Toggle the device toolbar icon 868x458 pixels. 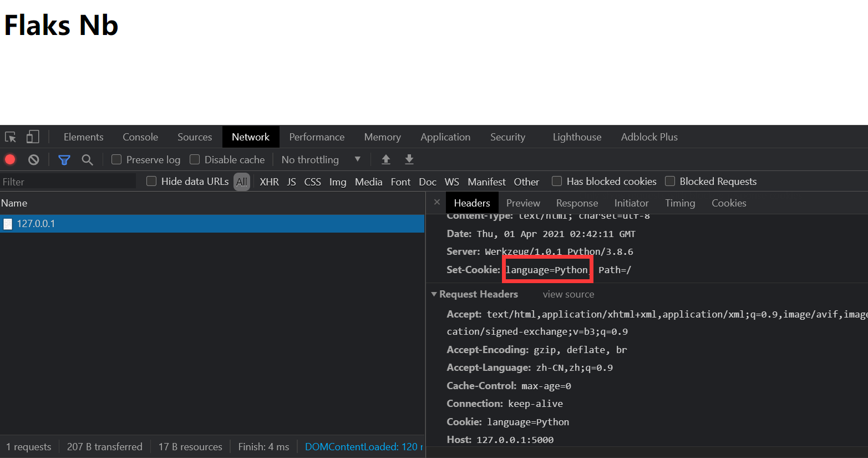point(33,137)
